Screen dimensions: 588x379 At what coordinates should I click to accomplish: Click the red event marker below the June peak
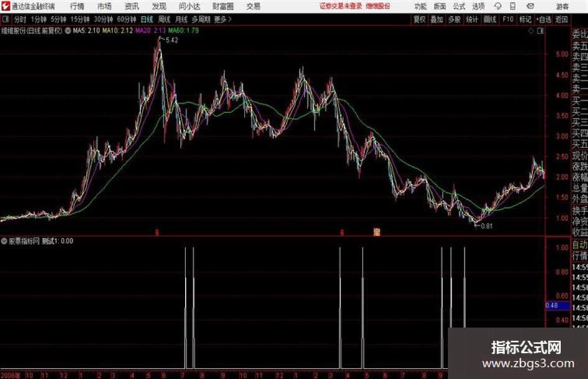(157, 233)
